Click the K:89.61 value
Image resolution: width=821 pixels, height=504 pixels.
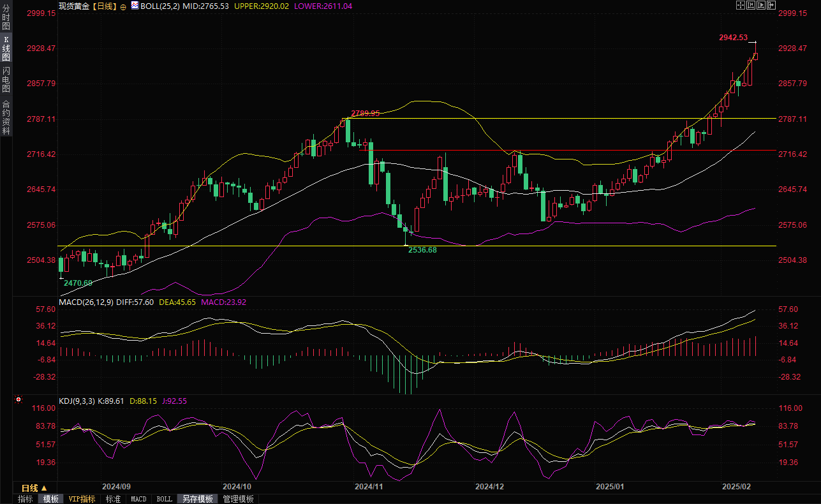[110, 401]
